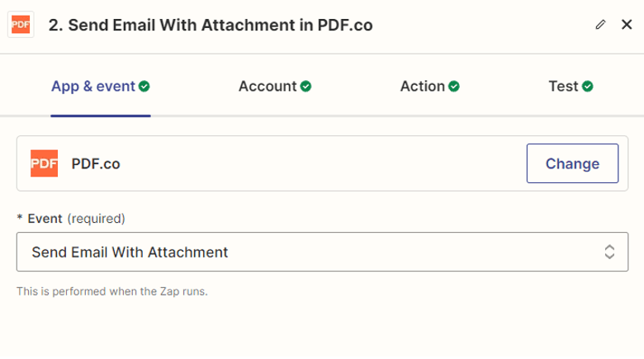
Task: Click the pencil icon to rename the step
Action: pos(600,25)
